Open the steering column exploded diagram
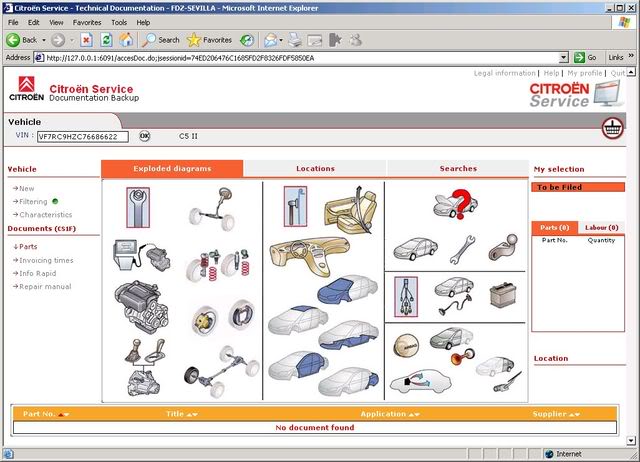 pyautogui.click(x=211, y=208)
